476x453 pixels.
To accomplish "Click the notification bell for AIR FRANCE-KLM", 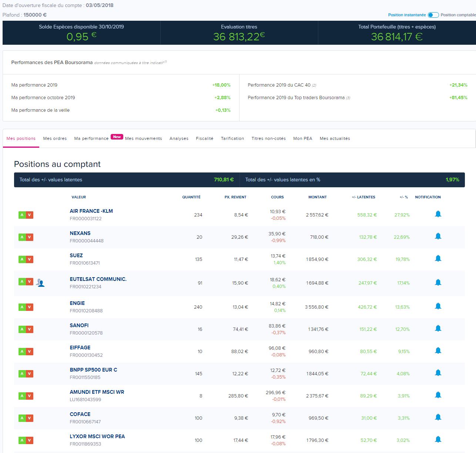I will pyautogui.click(x=438, y=214).
